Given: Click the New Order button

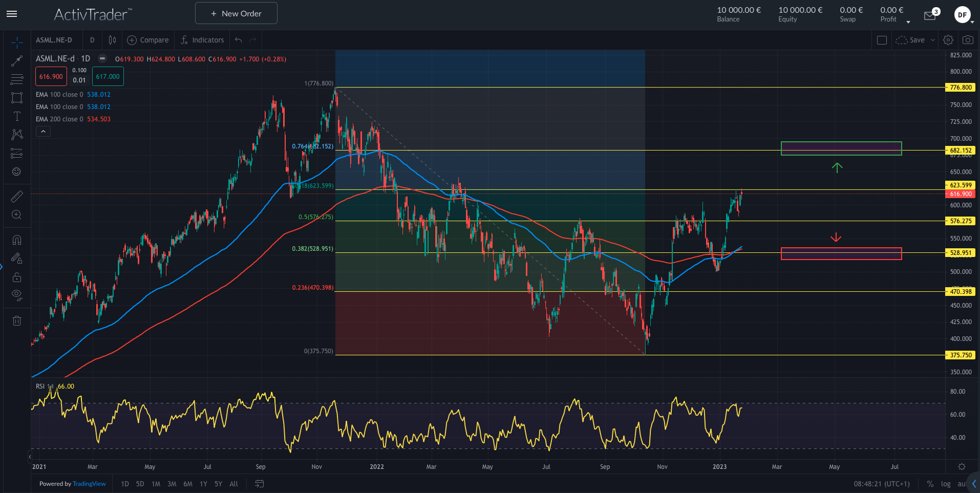Looking at the screenshot, I should 236,13.
